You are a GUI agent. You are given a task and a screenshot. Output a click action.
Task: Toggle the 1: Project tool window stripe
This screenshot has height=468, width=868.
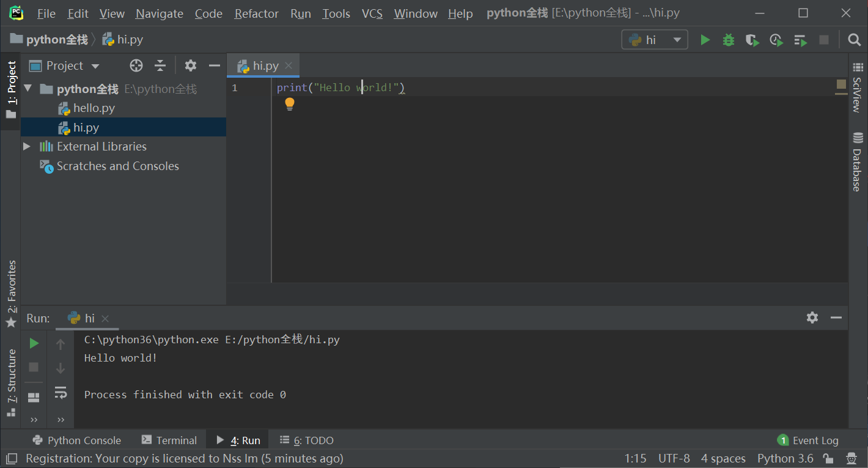pos(11,90)
